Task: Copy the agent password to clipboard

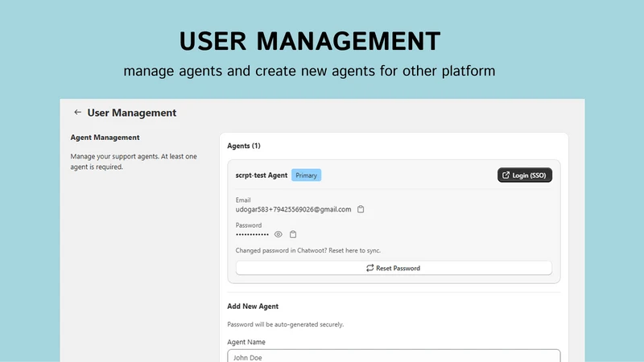Action: [293, 234]
